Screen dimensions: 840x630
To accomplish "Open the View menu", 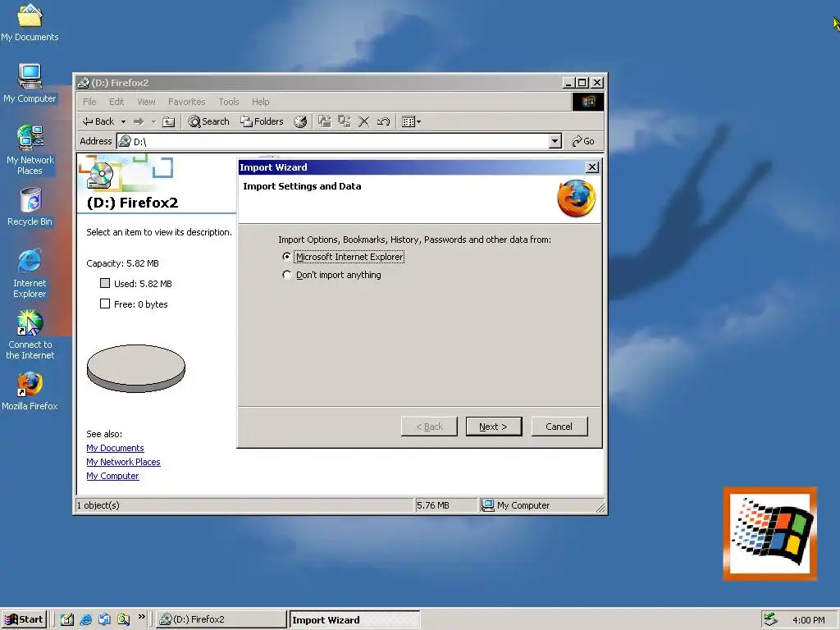I will pos(146,102).
